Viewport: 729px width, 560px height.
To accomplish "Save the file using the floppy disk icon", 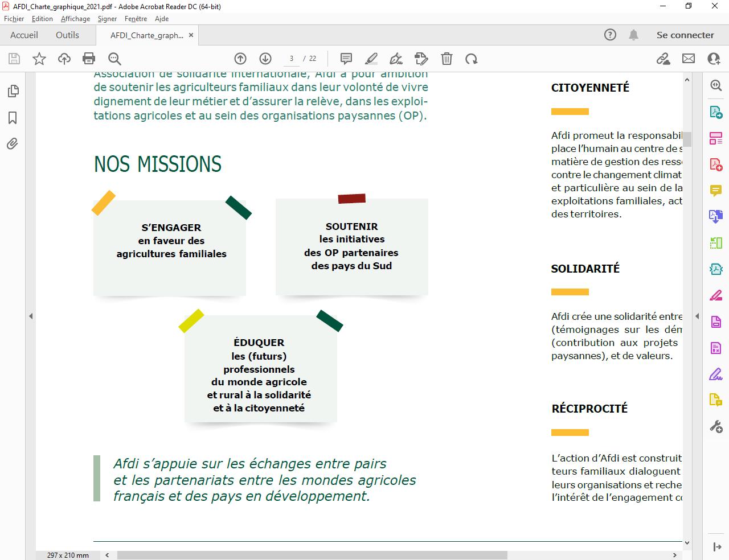I will pyautogui.click(x=14, y=59).
